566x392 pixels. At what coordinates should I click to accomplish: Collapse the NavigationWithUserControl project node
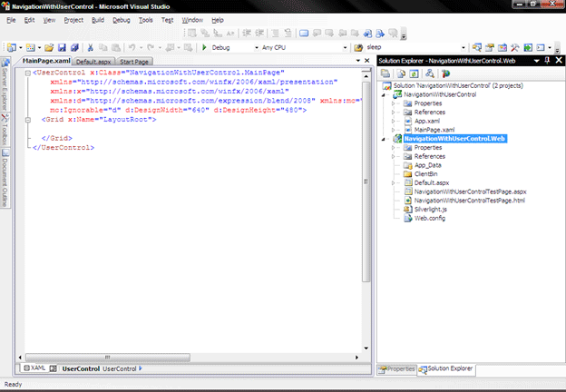point(384,95)
